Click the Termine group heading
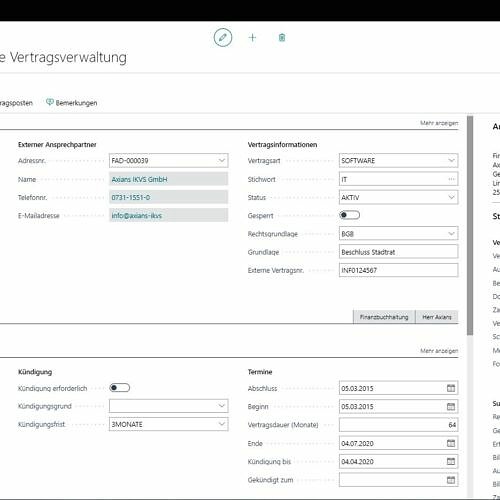Image resolution: width=500 pixels, height=500 pixels. [260, 372]
